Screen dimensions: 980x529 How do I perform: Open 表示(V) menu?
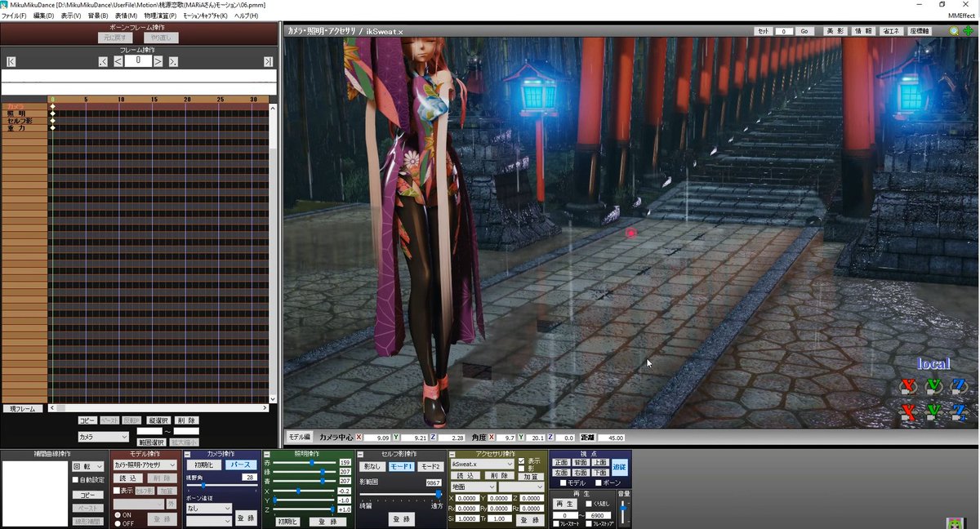point(71,16)
